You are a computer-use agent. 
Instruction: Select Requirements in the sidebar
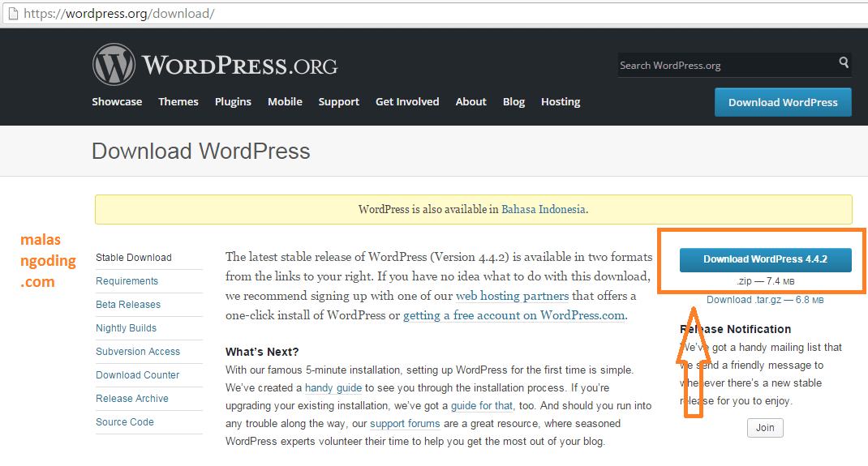[x=127, y=281]
